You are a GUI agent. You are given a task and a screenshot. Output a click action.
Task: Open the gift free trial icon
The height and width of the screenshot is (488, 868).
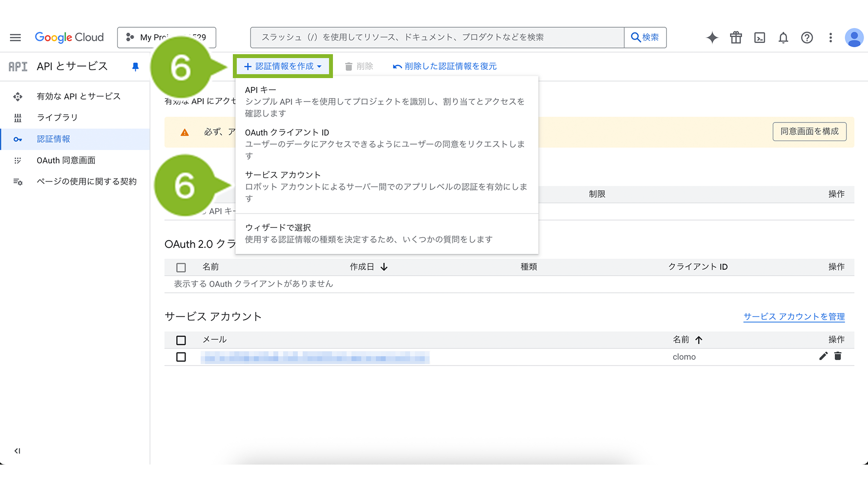tap(736, 38)
